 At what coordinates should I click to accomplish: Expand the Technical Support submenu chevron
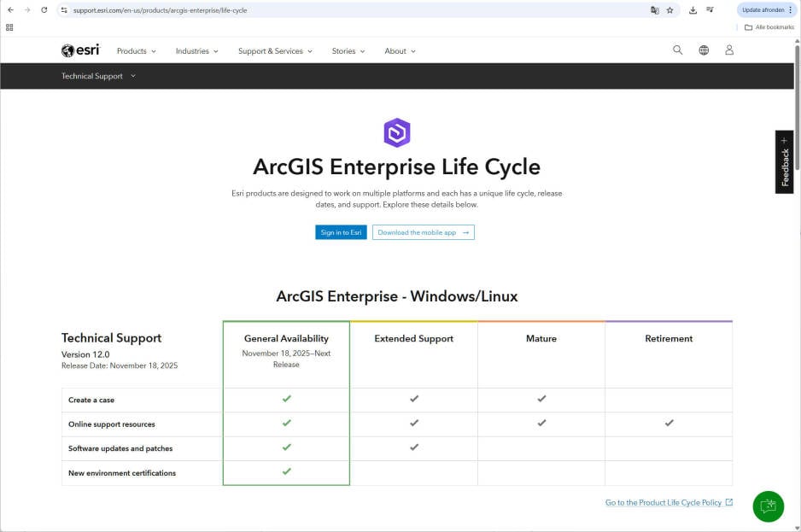pyautogui.click(x=133, y=76)
